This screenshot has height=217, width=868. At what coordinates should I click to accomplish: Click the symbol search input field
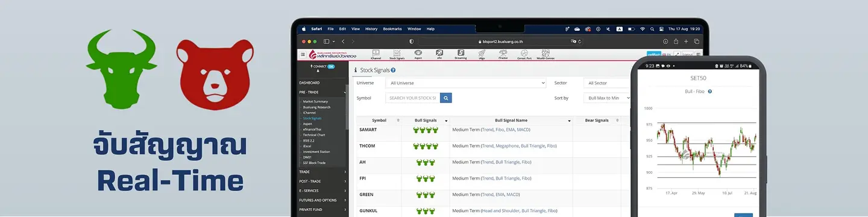tap(413, 98)
